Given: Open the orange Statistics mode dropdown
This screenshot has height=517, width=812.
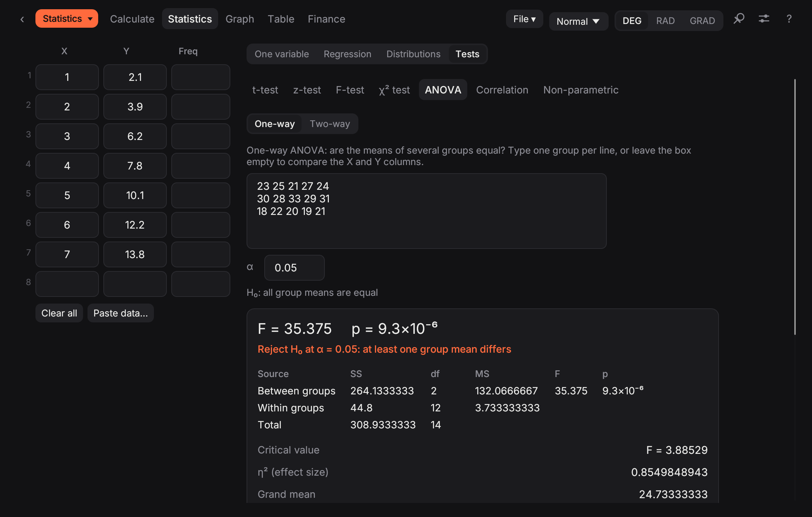Looking at the screenshot, I should (x=67, y=18).
